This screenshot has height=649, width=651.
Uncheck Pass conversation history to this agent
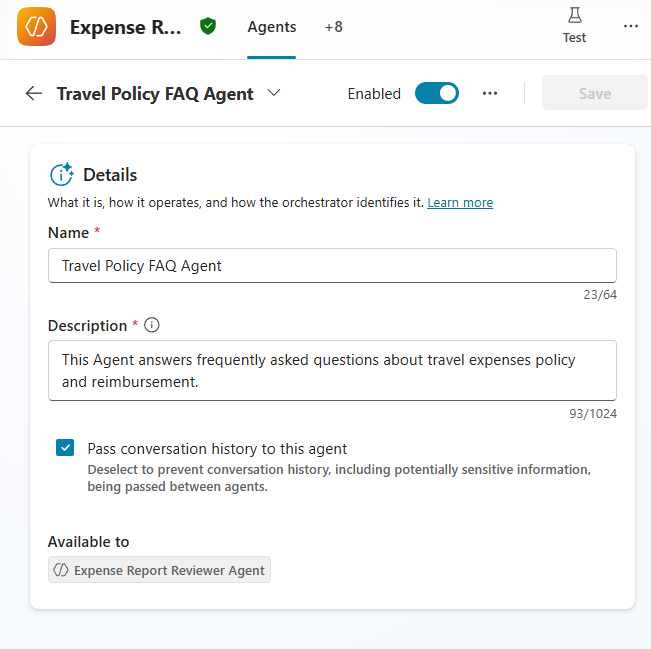(65, 448)
